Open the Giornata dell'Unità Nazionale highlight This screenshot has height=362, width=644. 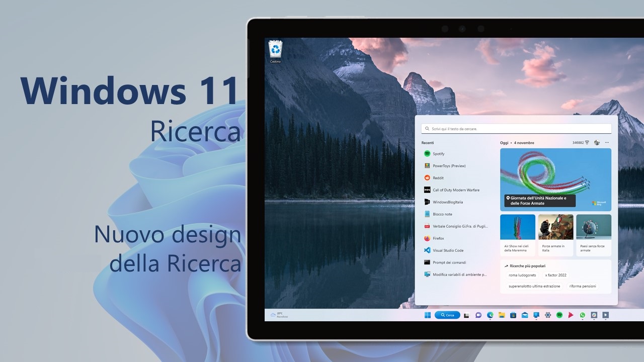tap(556, 179)
